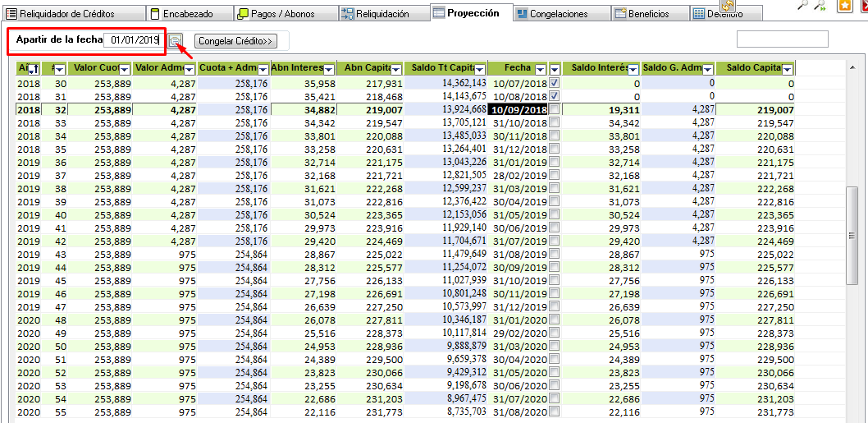The height and width of the screenshot is (423, 868).
Task: Click the Abn Capital column header
Action: [x=364, y=68]
